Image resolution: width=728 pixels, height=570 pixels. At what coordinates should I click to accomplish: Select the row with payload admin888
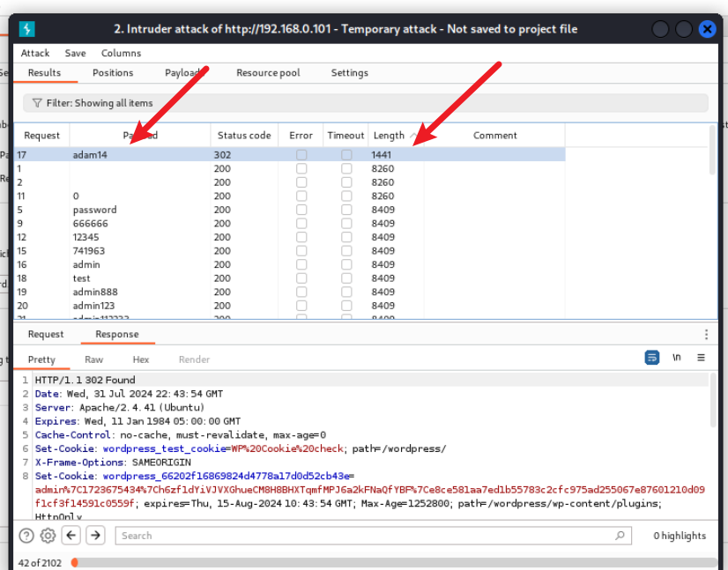290,292
